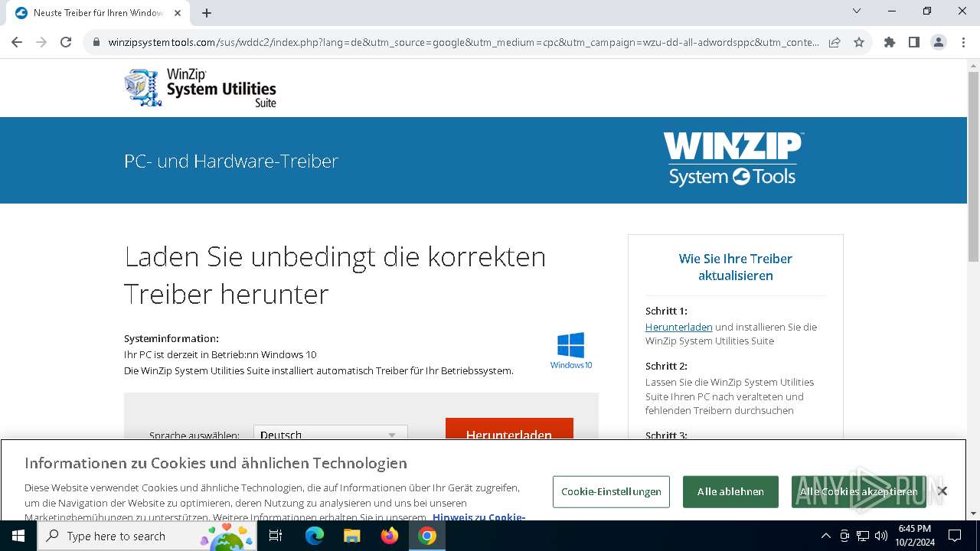Toggle the Chrome side panel

(914, 42)
